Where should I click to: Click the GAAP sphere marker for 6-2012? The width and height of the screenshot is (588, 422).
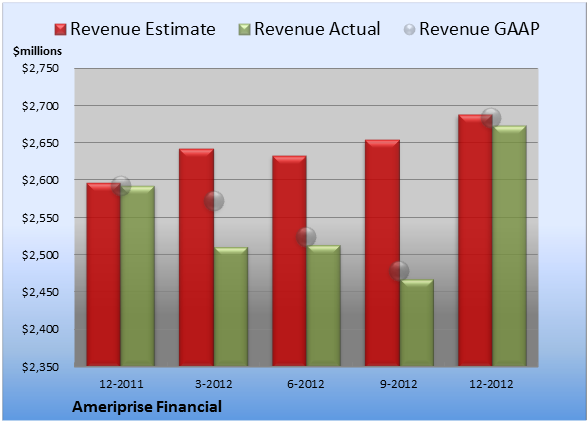306,237
